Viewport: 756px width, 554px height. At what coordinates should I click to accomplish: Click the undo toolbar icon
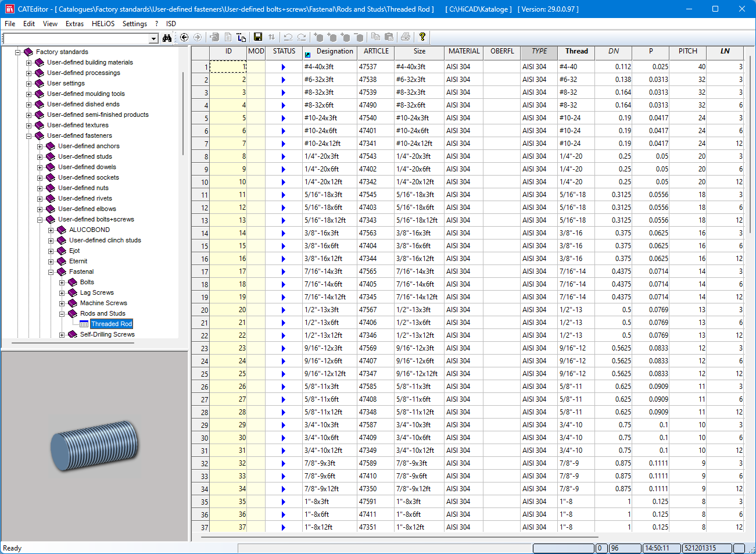pos(288,37)
